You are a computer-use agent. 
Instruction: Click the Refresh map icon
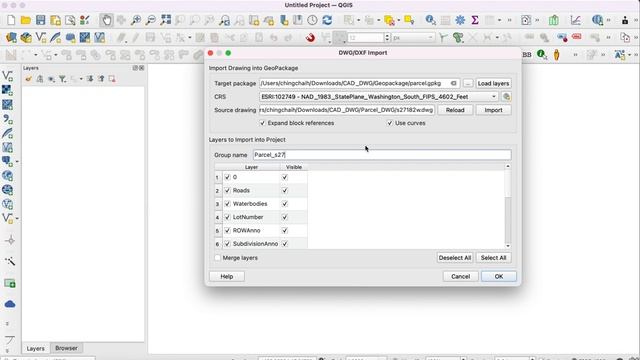pyautogui.click(x=327, y=20)
